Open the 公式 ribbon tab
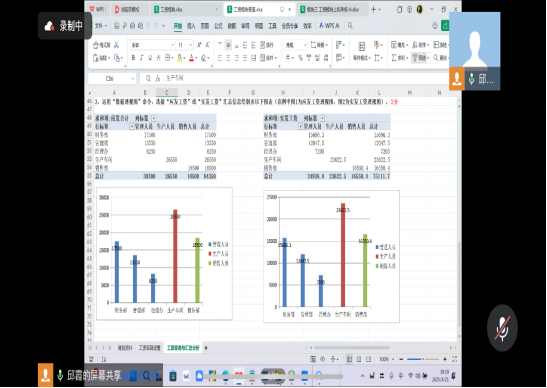Screen dimensions: 547x388 click(x=218, y=26)
